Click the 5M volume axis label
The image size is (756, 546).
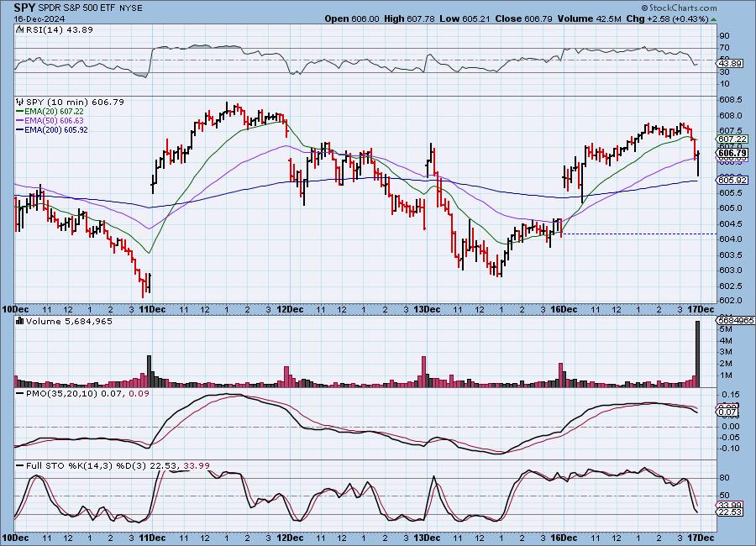726,329
